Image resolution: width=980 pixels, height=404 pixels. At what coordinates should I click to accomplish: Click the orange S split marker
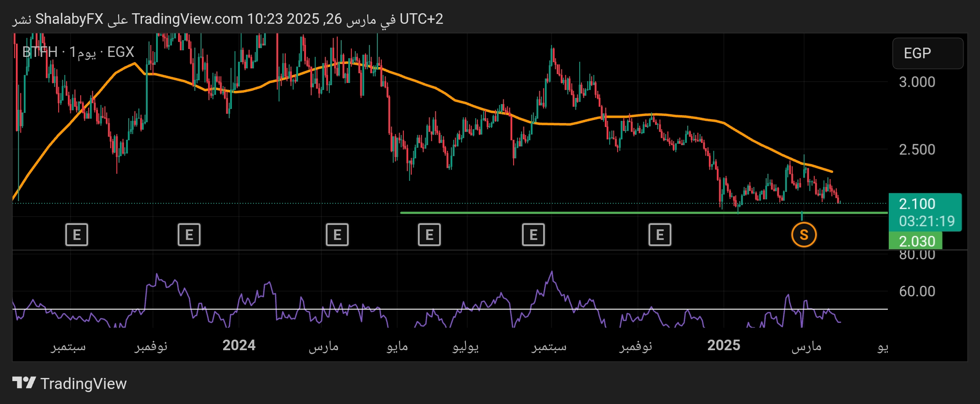point(804,235)
